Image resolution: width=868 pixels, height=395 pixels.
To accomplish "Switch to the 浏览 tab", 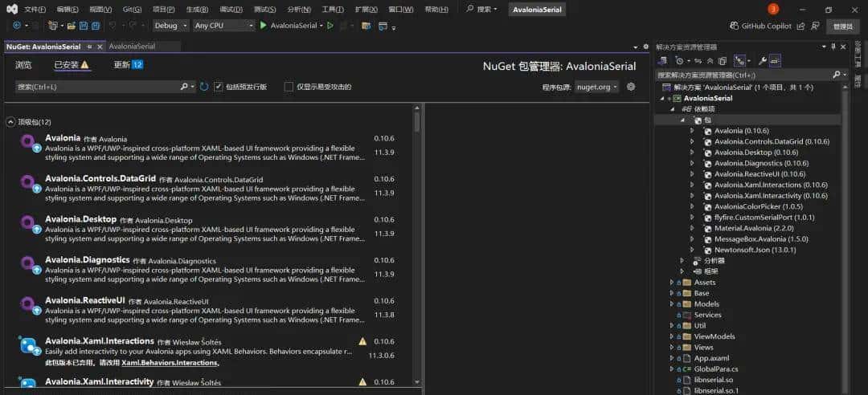I will 24,65.
